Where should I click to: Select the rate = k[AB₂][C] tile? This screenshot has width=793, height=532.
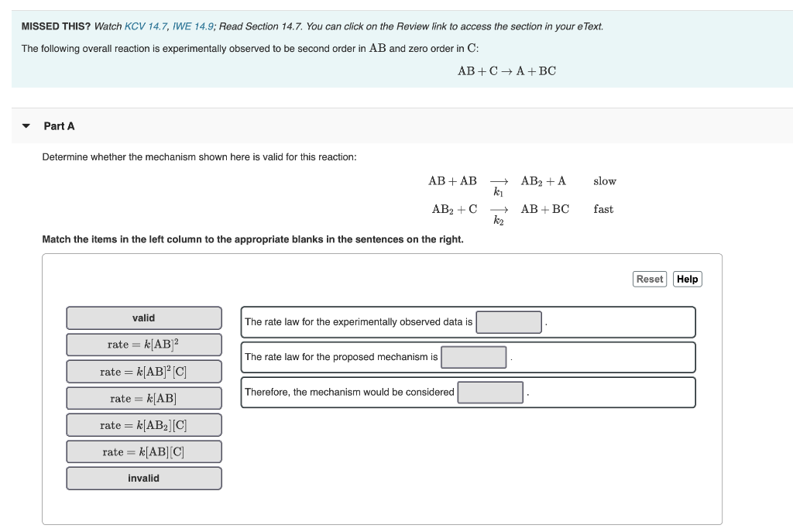click(144, 424)
